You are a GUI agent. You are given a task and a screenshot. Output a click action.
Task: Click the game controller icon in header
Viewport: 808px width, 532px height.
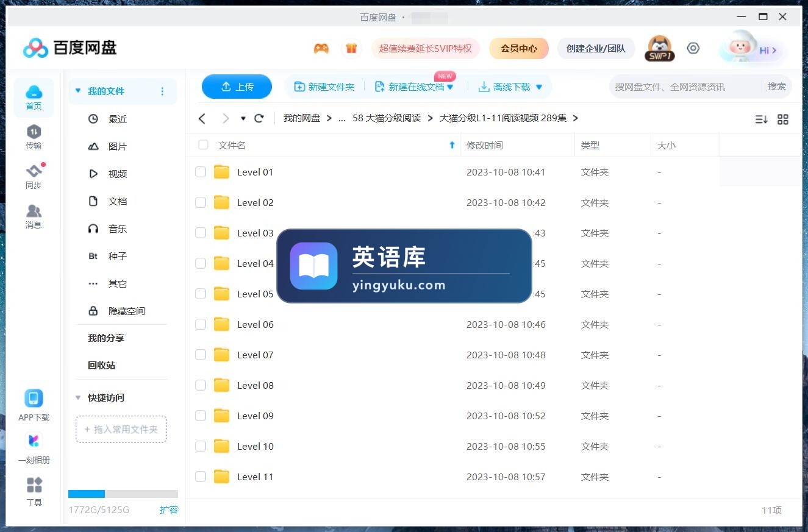pyautogui.click(x=321, y=49)
